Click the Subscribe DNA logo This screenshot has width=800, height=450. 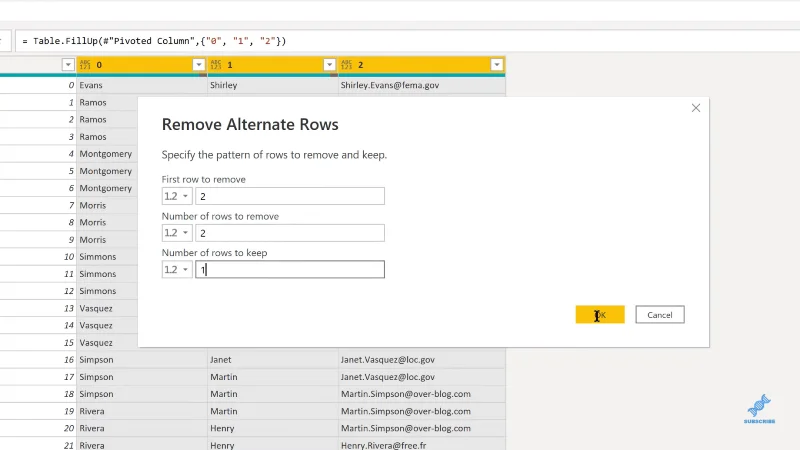pos(759,409)
